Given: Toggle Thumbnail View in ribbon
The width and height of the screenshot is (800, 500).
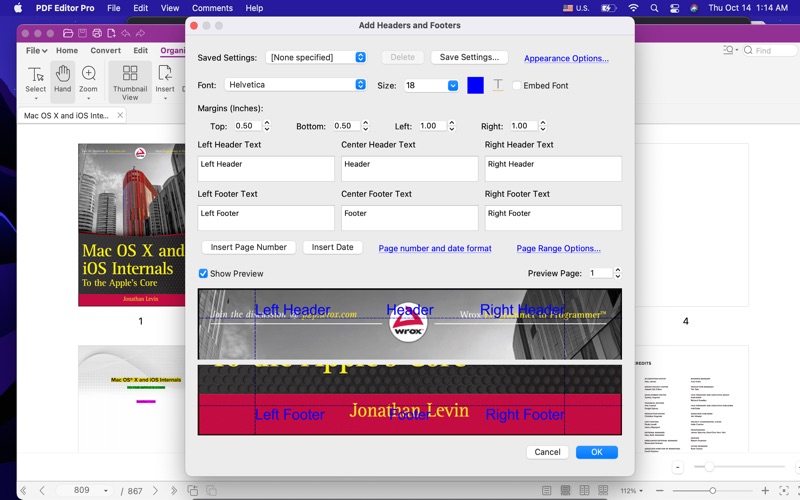Looking at the screenshot, I should (x=130, y=82).
